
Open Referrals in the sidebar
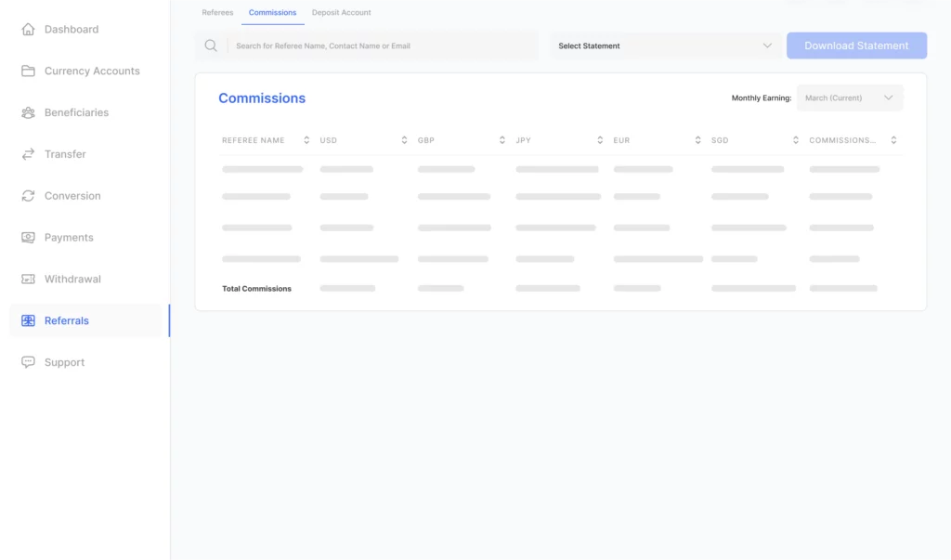(67, 320)
